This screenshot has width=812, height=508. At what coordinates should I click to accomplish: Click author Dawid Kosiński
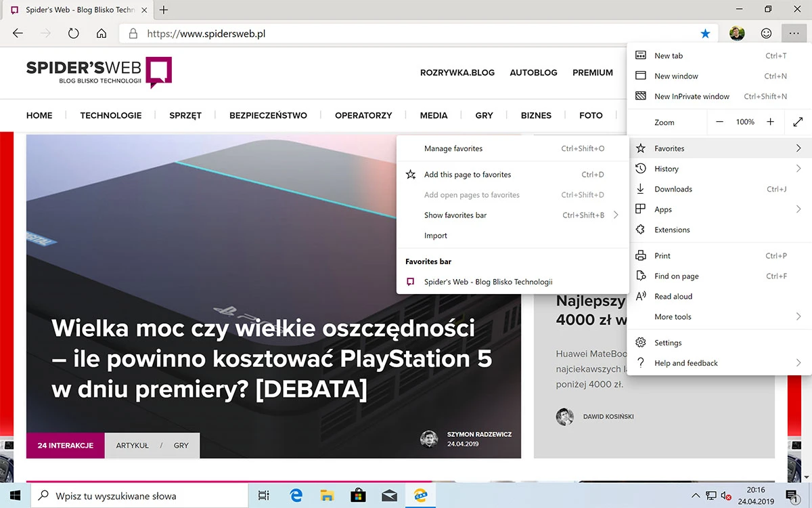tap(608, 417)
